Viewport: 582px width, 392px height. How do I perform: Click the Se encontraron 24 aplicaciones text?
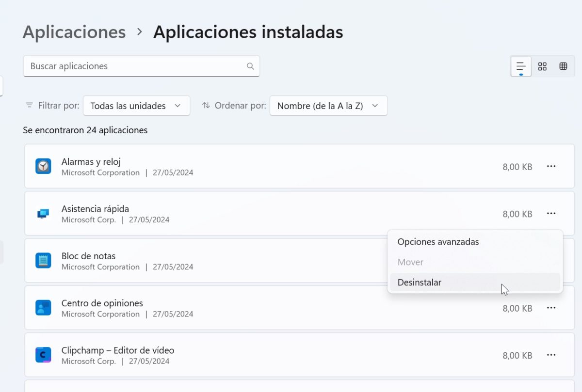point(85,130)
